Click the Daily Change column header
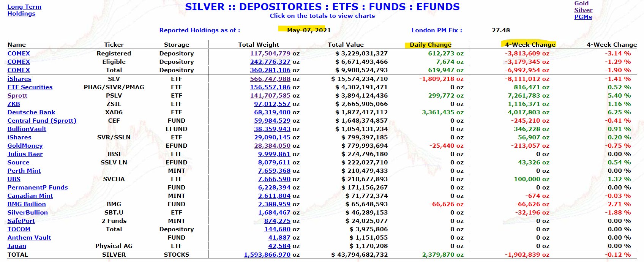644x262 pixels. pyautogui.click(x=431, y=45)
